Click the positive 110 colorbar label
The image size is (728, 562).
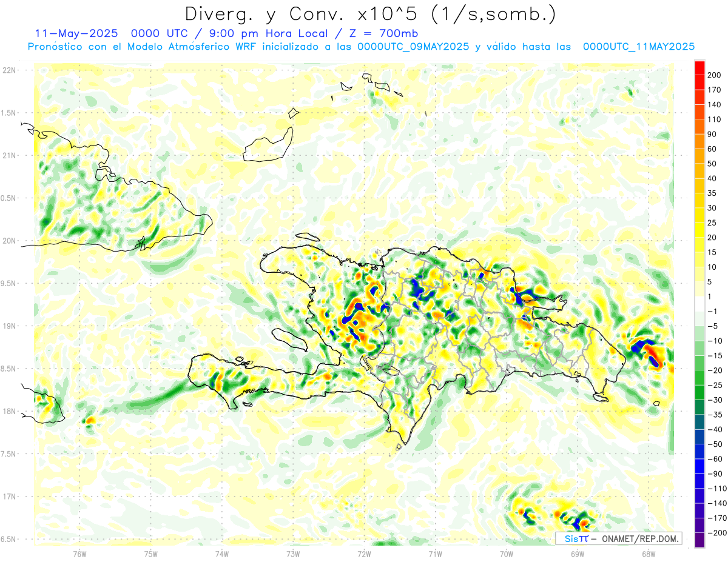pos(715,119)
